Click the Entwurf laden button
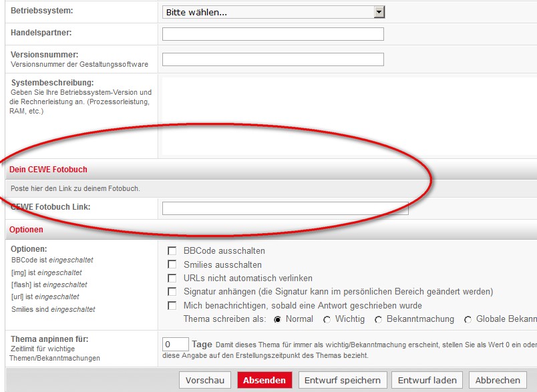Screen dimensions: 537x392 coord(427,380)
